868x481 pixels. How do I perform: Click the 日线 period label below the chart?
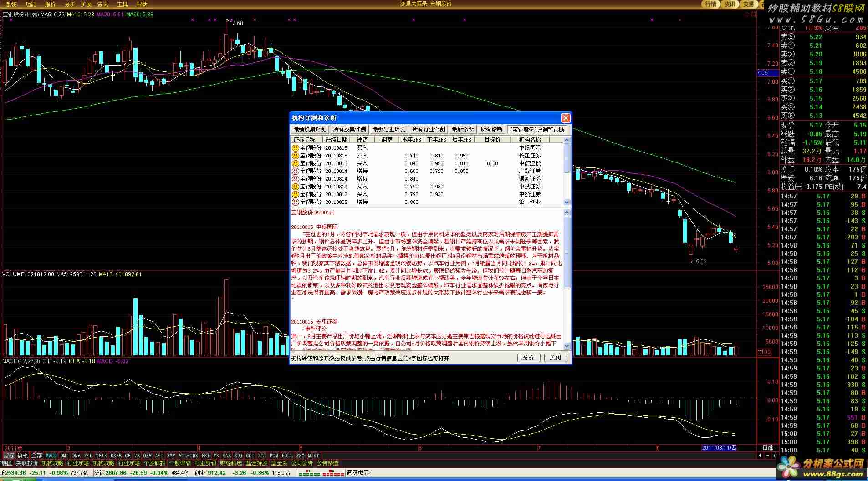click(768, 448)
